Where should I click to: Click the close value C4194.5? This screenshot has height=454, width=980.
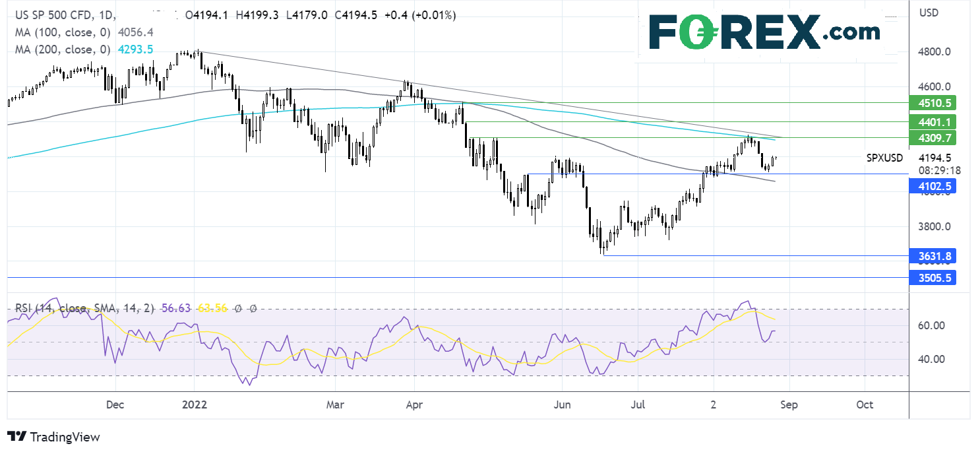point(357,15)
